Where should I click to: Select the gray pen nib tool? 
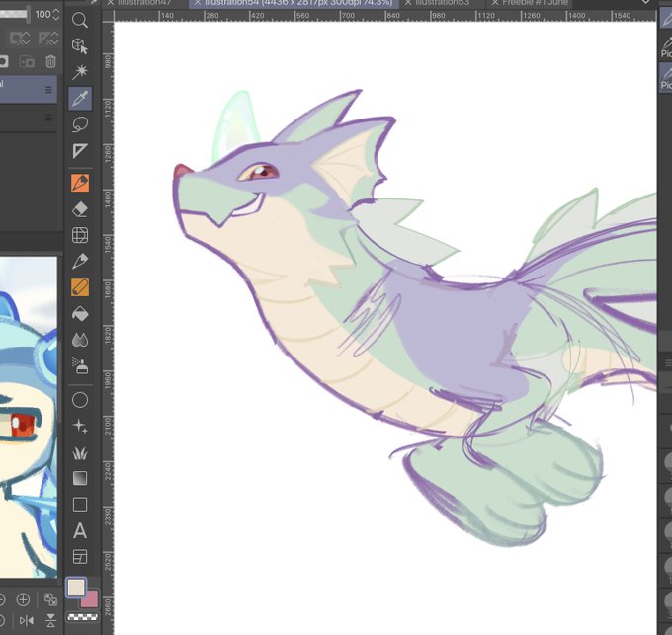(x=80, y=261)
